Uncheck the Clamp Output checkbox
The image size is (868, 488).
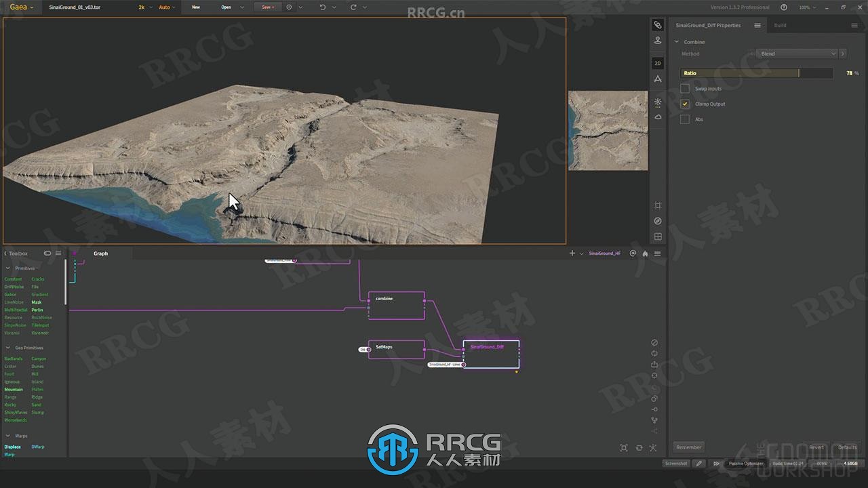pyautogui.click(x=685, y=104)
